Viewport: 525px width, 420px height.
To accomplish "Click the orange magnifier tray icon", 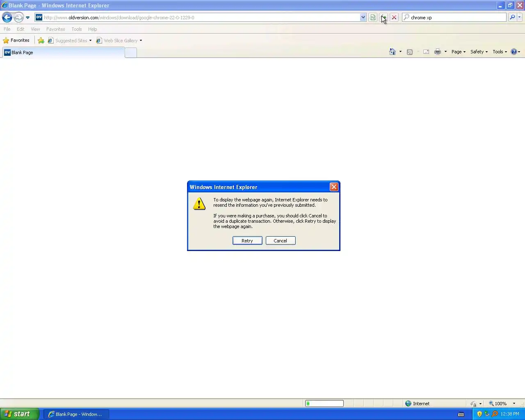I will (x=495, y=414).
